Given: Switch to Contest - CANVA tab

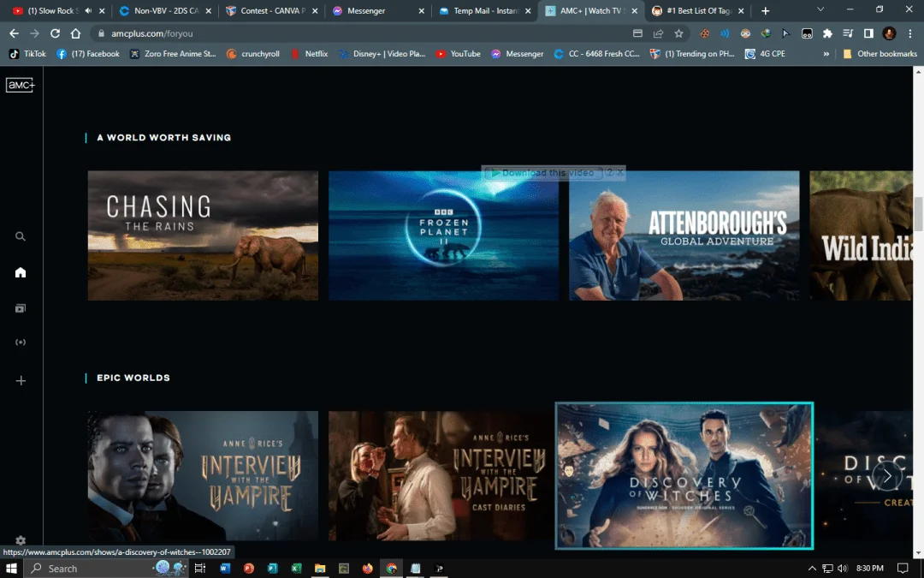Looking at the screenshot, I should (271, 10).
